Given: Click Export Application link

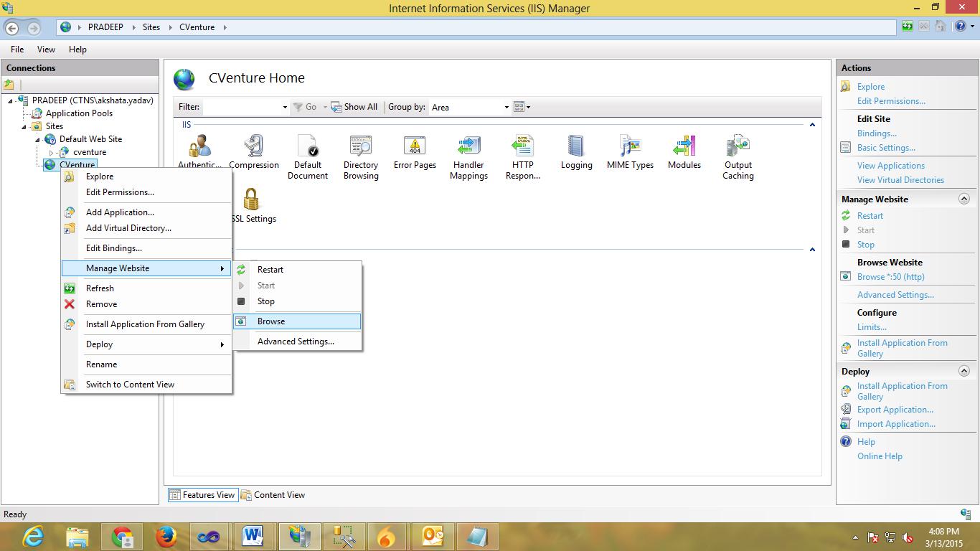Looking at the screenshot, I should tap(895, 410).
